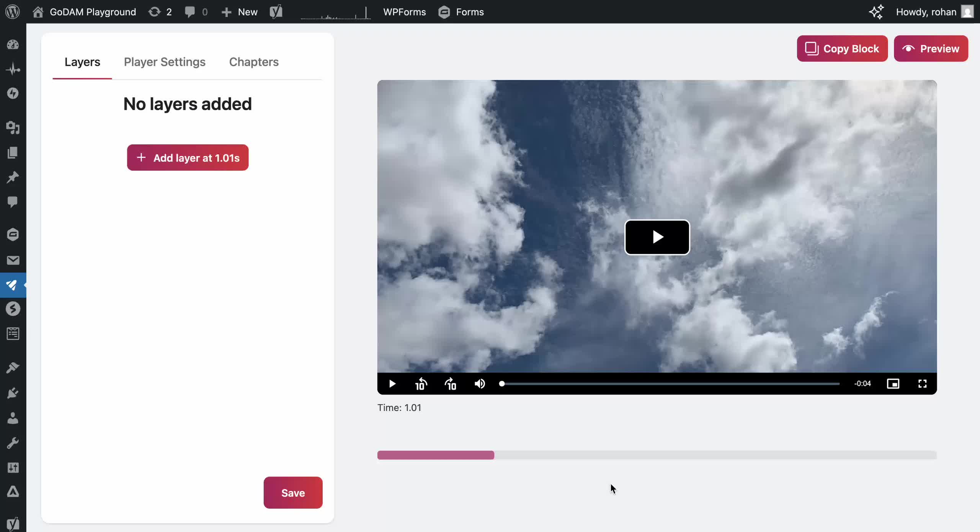Expand the Howdy, rohan account menu
Screen dimensions: 980x532
click(x=926, y=12)
